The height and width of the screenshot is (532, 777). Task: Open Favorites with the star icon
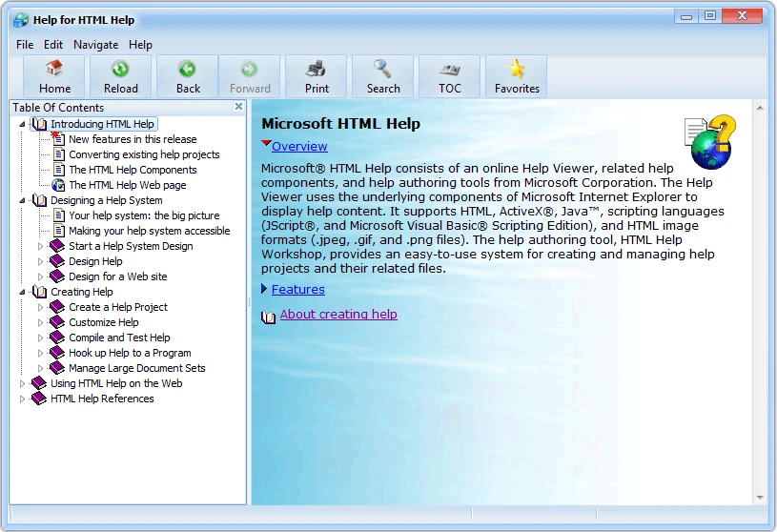[517, 76]
